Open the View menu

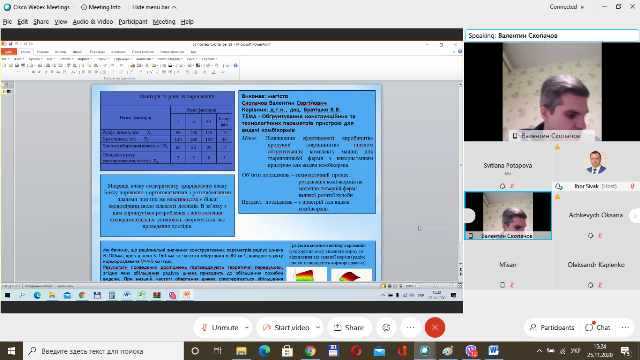(x=61, y=22)
